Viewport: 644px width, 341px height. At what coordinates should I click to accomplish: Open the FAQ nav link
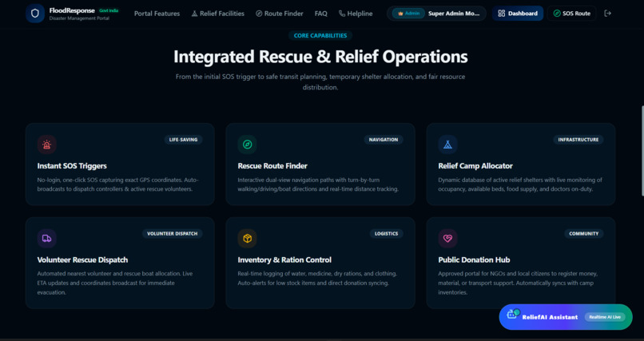(x=320, y=14)
